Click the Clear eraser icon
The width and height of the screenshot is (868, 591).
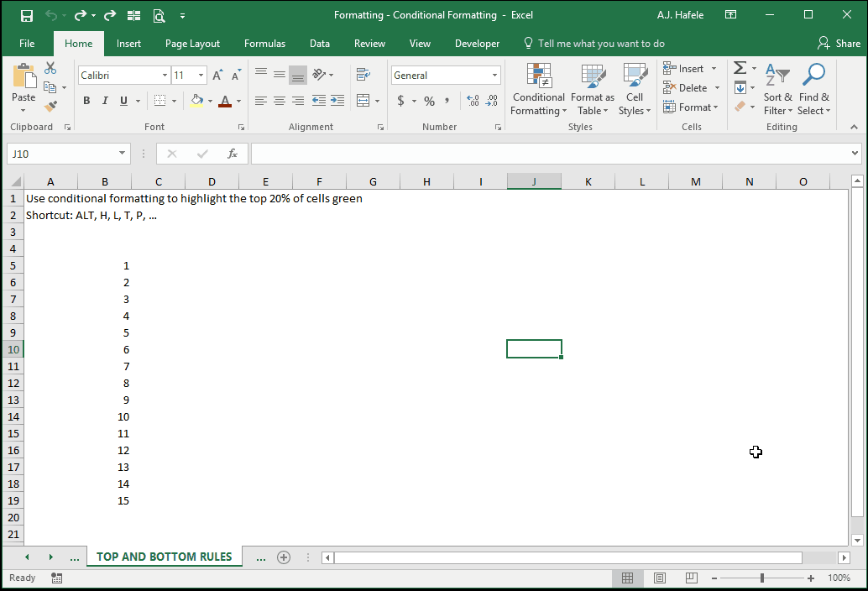point(740,107)
